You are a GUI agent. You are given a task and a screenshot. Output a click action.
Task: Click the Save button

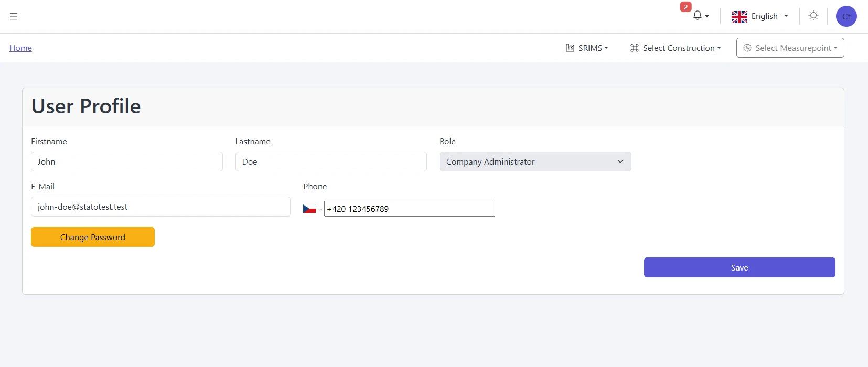coord(739,267)
